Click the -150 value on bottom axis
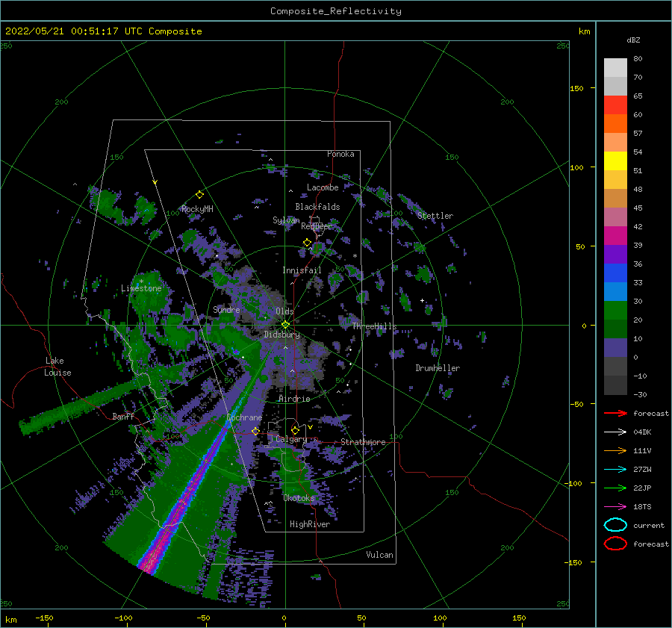 (44, 618)
